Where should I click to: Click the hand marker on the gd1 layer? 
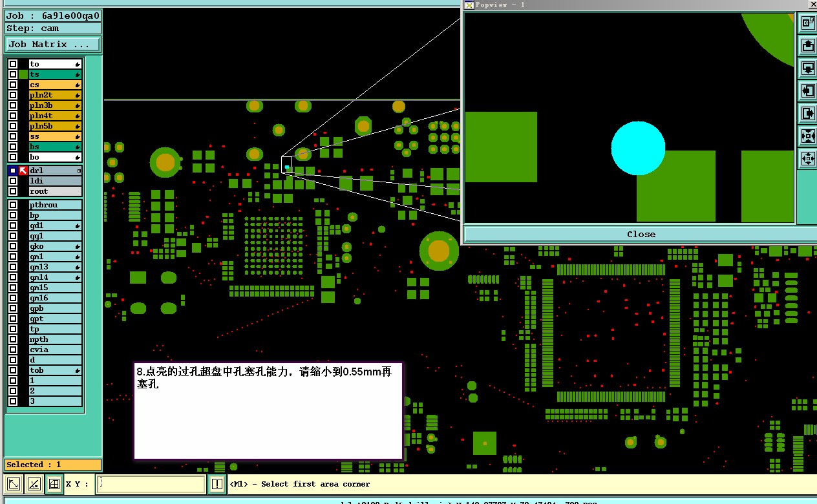[78, 226]
